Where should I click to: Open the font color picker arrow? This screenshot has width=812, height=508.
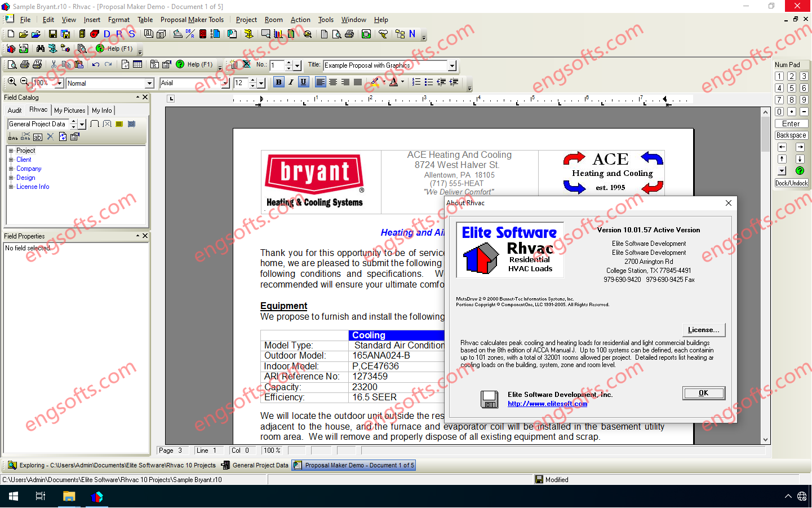(402, 82)
